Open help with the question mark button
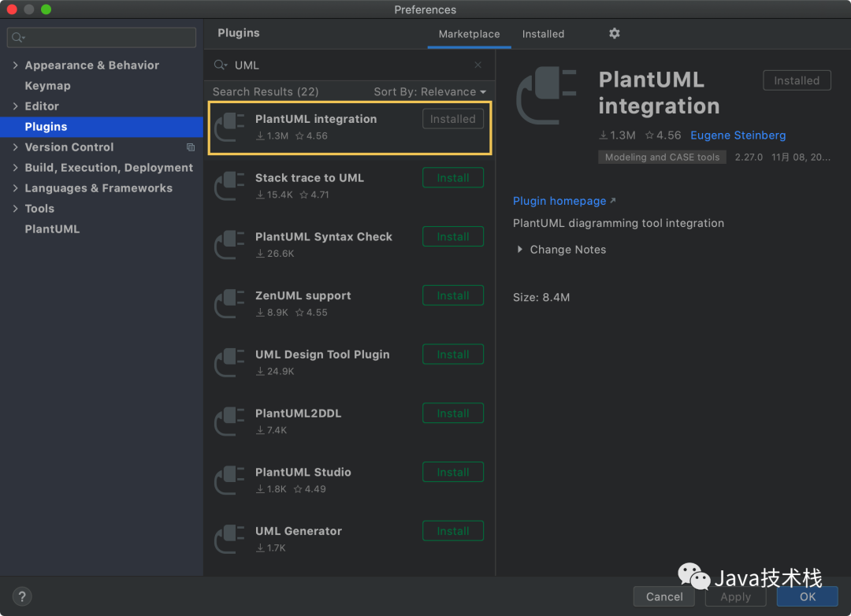This screenshot has width=851, height=616. (x=22, y=596)
